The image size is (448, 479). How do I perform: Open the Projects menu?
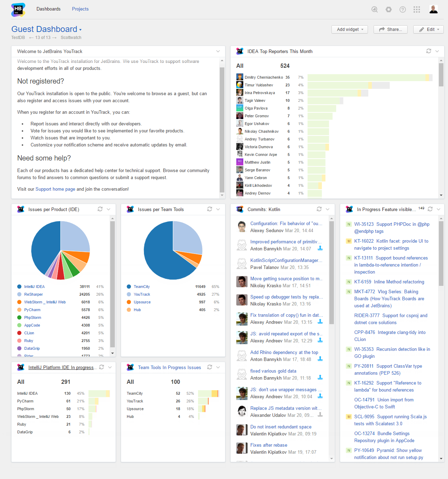click(80, 9)
